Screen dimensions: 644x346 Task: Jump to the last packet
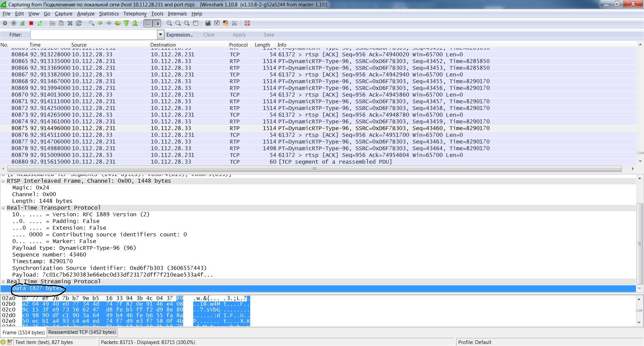point(135,23)
